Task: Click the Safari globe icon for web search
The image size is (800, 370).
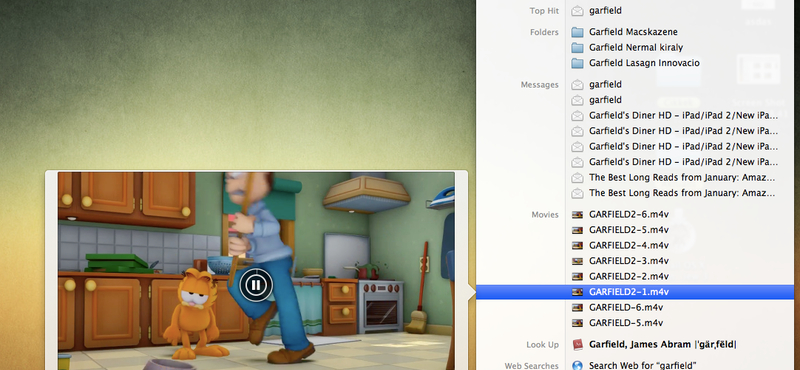Action: (x=577, y=365)
